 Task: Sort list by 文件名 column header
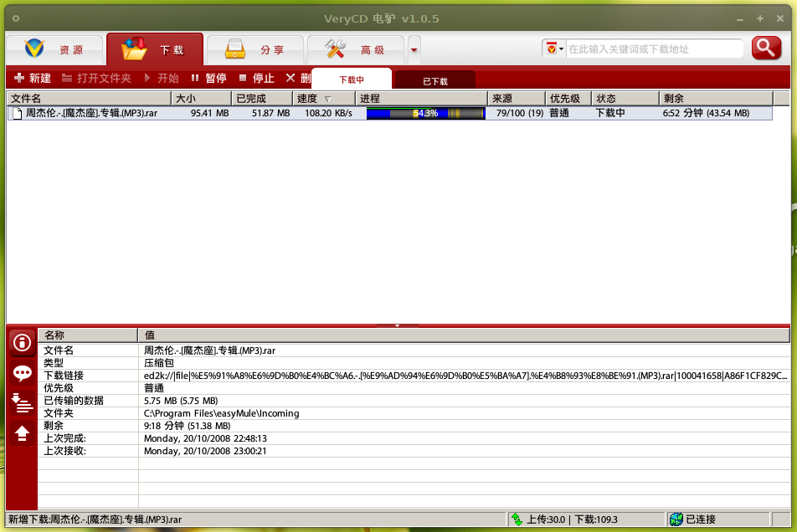pyautogui.click(x=89, y=99)
